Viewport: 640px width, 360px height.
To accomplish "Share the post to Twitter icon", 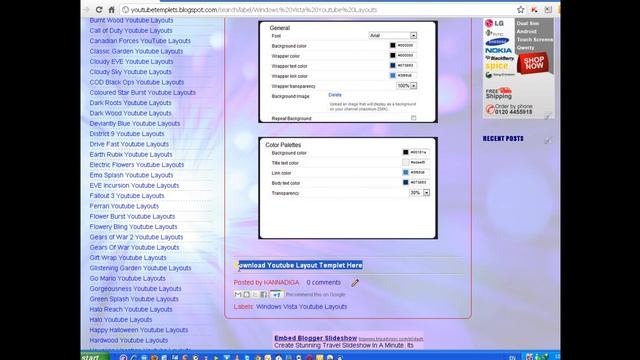I will 255,294.
